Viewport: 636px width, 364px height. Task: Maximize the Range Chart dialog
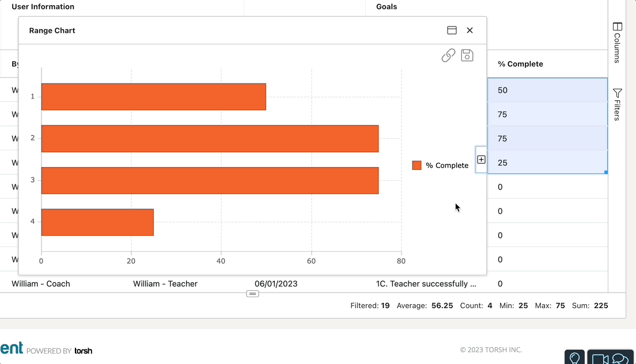(452, 31)
